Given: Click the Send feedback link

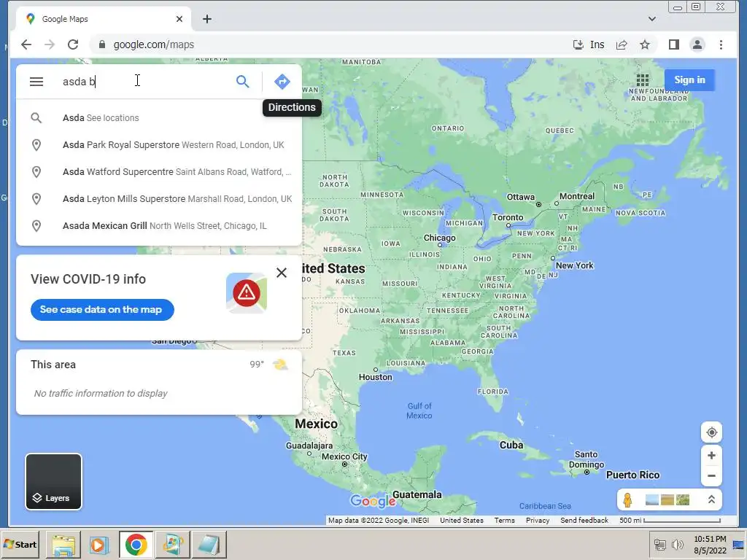Looking at the screenshot, I should pyautogui.click(x=584, y=521).
